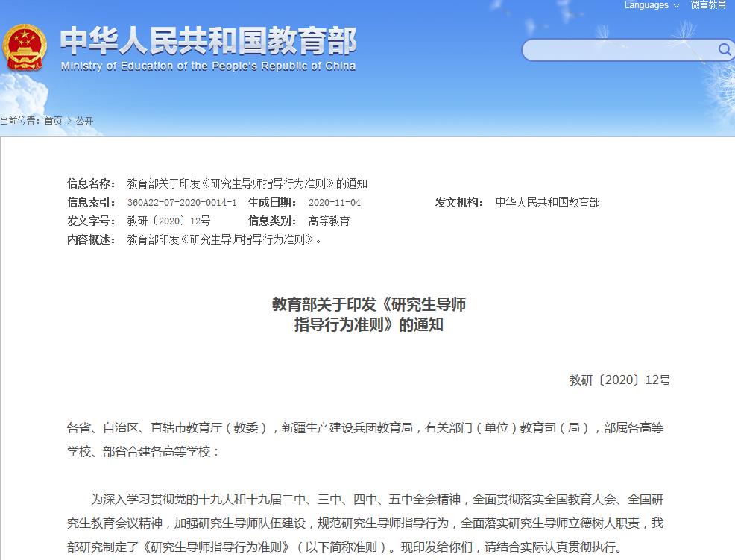Click the national emblem logo

[26, 46]
